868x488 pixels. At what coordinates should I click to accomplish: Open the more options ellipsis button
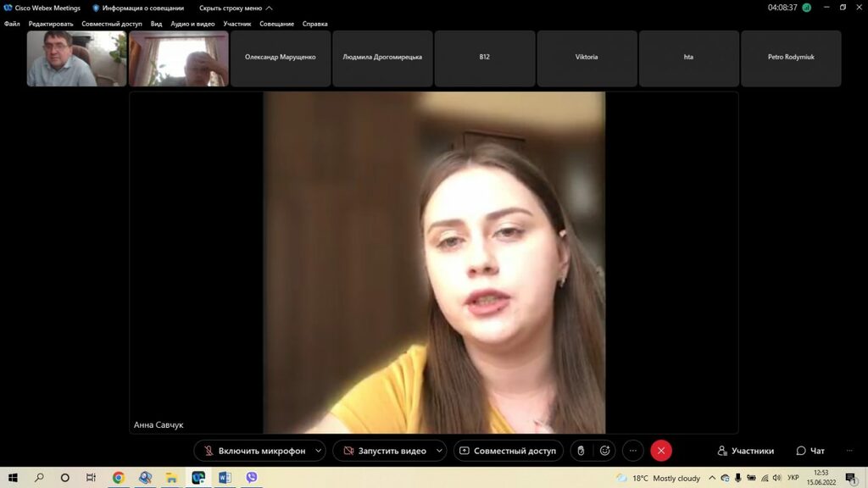pyautogui.click(x=632, y=451)
